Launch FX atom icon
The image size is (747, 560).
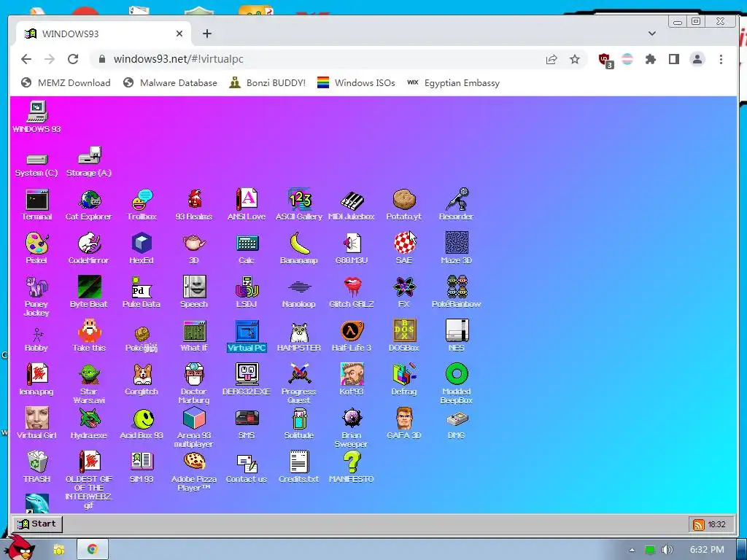click(x=404, y=292)
